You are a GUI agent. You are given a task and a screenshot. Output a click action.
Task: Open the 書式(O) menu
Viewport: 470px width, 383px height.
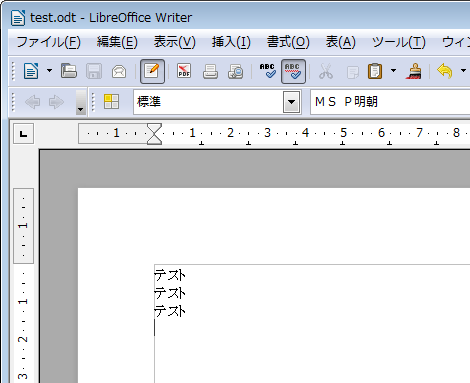click(288, 42)
